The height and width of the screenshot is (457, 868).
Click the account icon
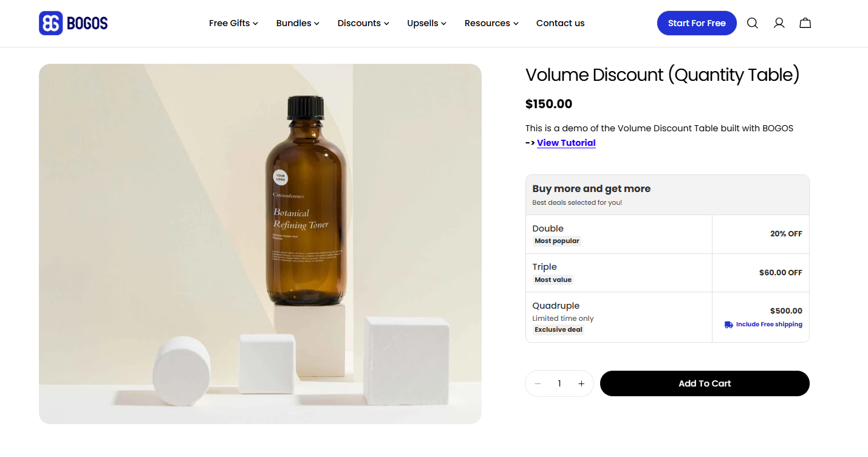pyautogui.click(x=779, y=22)
